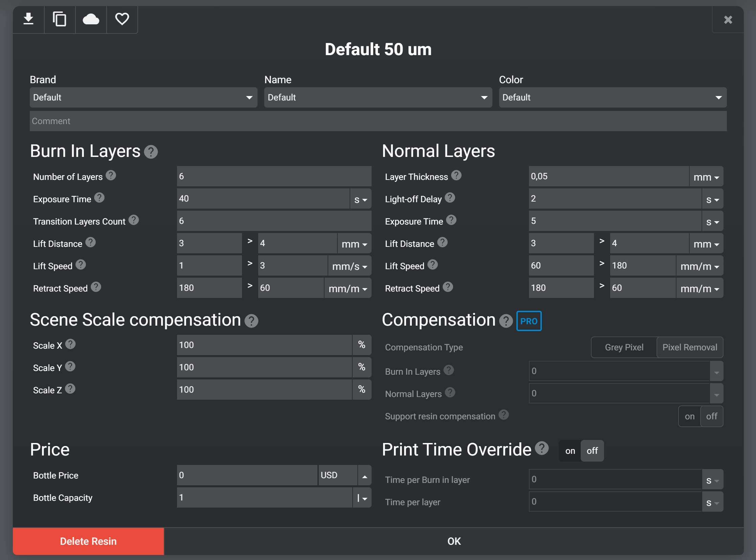This screenshot has width=756, height=560.
Task: Click the heart favorite icon
Action: pos(122,19)
